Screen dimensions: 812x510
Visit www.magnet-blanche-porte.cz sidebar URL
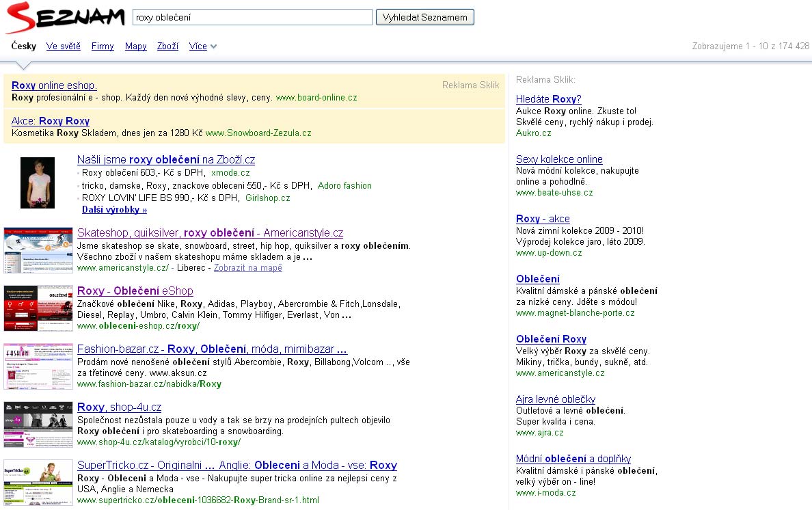click(x=576, y=312)
